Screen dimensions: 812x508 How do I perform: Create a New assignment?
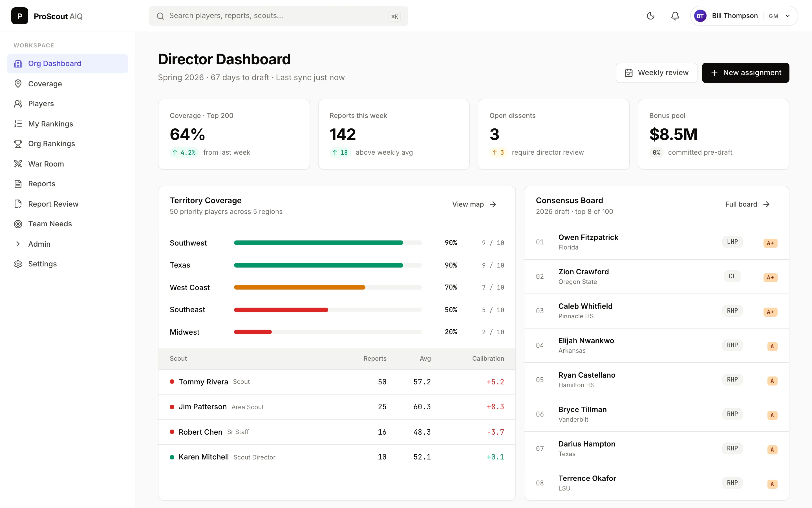click(745, 73)
